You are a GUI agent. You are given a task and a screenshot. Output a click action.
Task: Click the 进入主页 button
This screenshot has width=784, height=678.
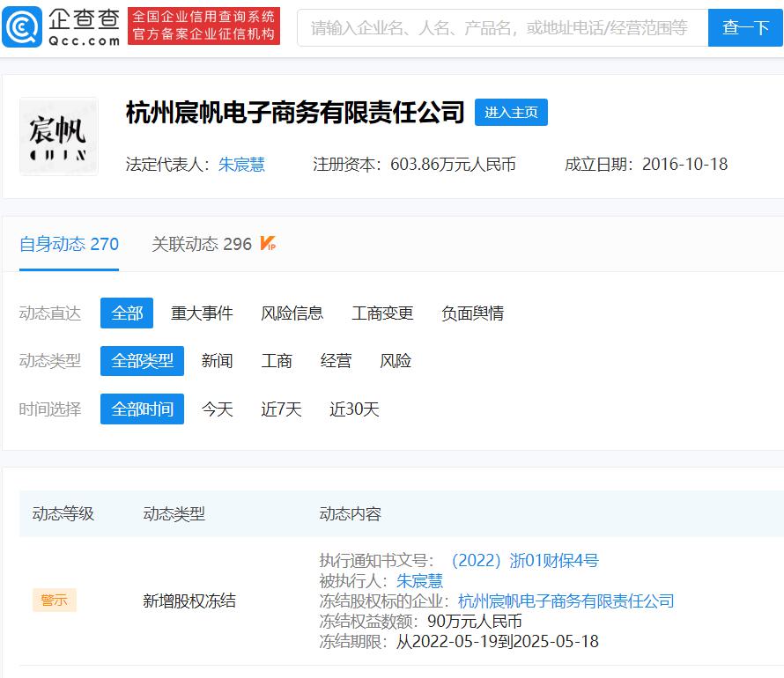coord(511,112)
